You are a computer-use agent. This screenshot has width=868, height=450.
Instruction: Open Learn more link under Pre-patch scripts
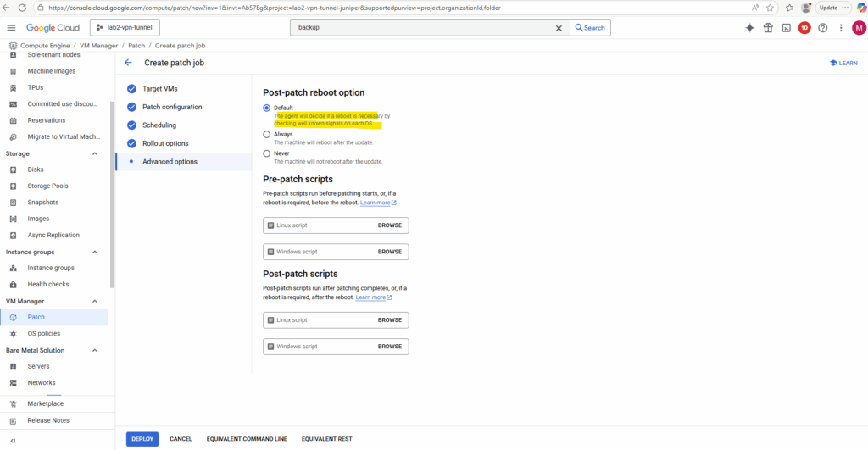pyautogui.click(x=378, y=203)
